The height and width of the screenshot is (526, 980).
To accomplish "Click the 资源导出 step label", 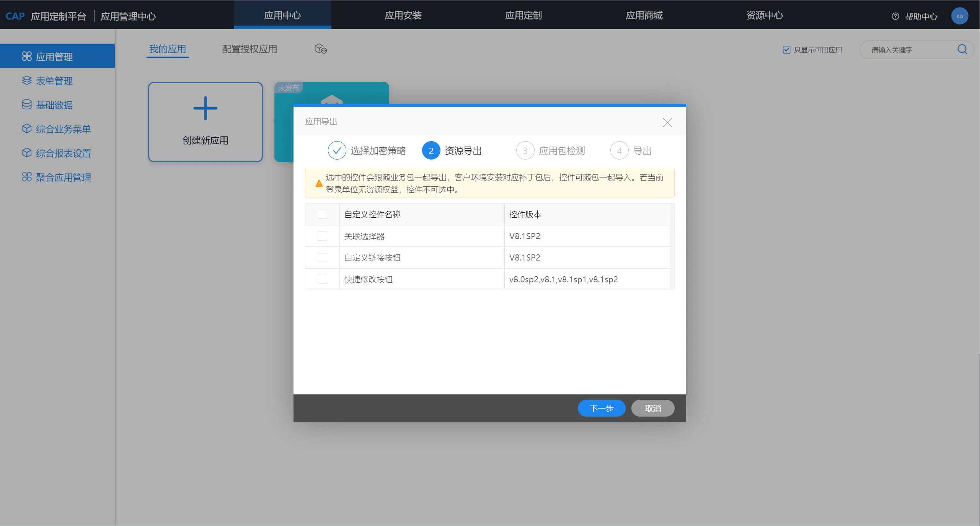I will [463, 151].
